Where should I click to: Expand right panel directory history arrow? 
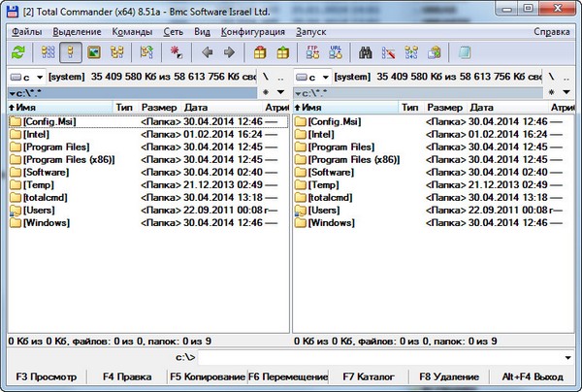(x=569, y=92)
